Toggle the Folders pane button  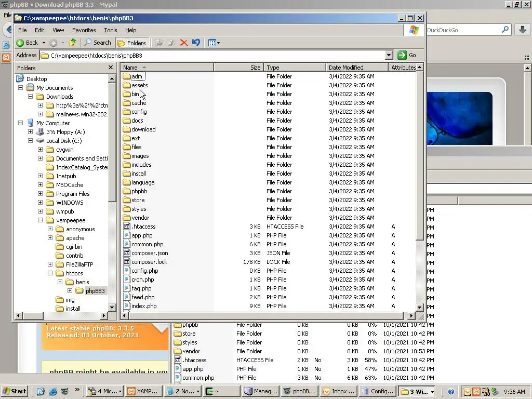coord(132,43)
